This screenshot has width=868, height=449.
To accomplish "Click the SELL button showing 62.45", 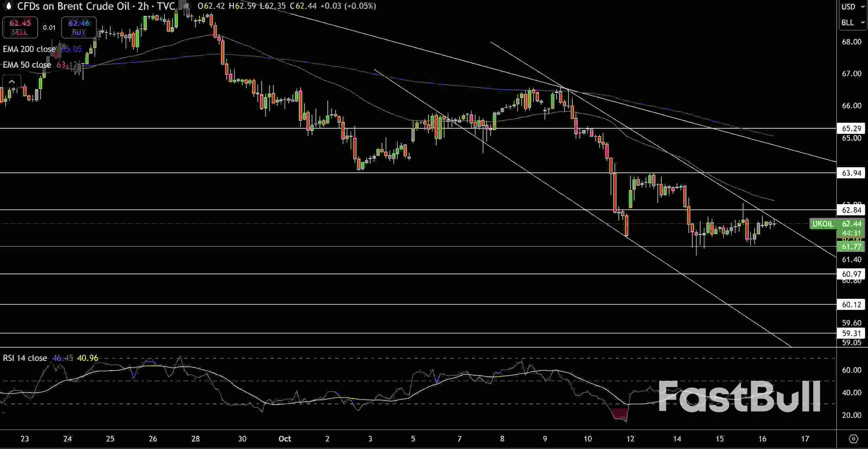I will 20,27.
